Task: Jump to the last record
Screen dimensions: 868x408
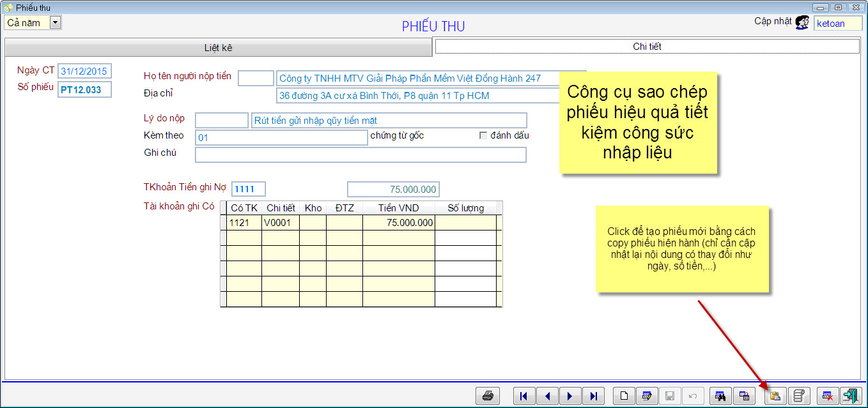Action: [x=593, y=396]
